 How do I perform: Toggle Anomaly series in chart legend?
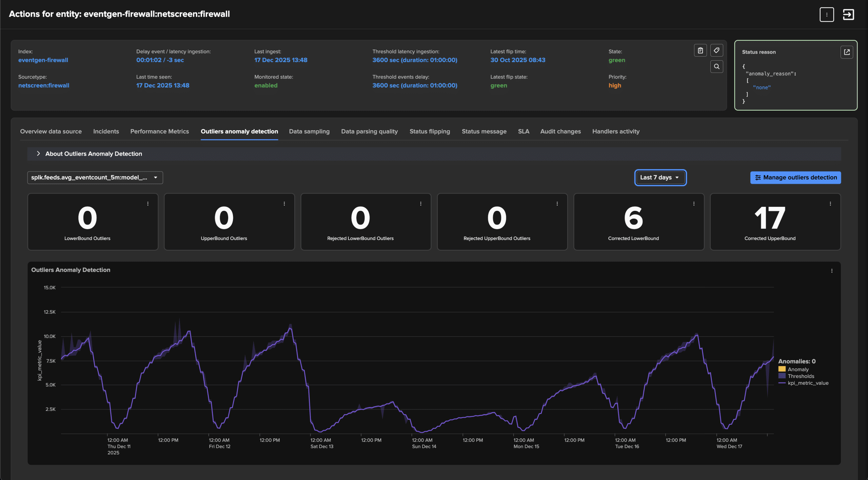tap(798, 369)
